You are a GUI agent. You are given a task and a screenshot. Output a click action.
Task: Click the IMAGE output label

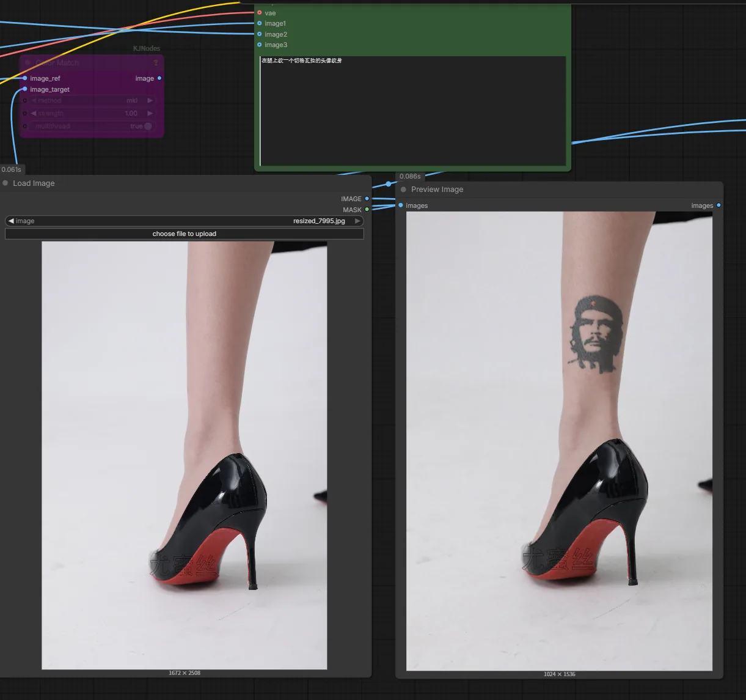351,199
